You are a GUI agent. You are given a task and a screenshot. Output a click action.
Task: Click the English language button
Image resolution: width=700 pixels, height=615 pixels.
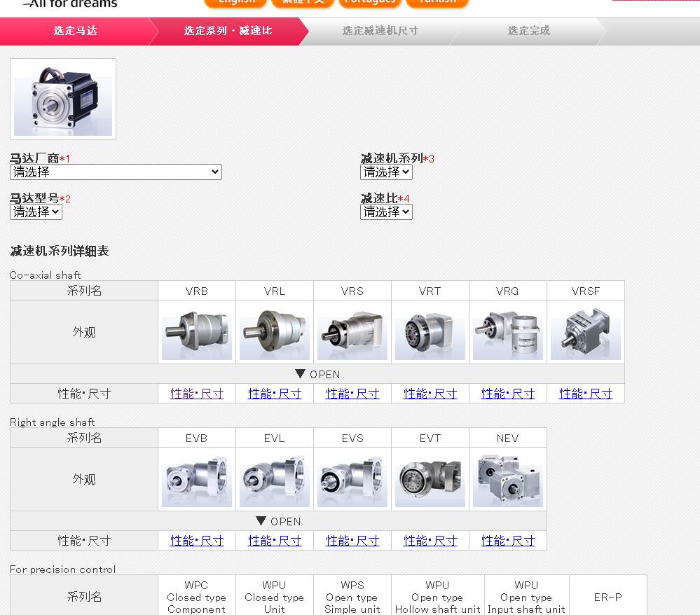tap(235, 3)
